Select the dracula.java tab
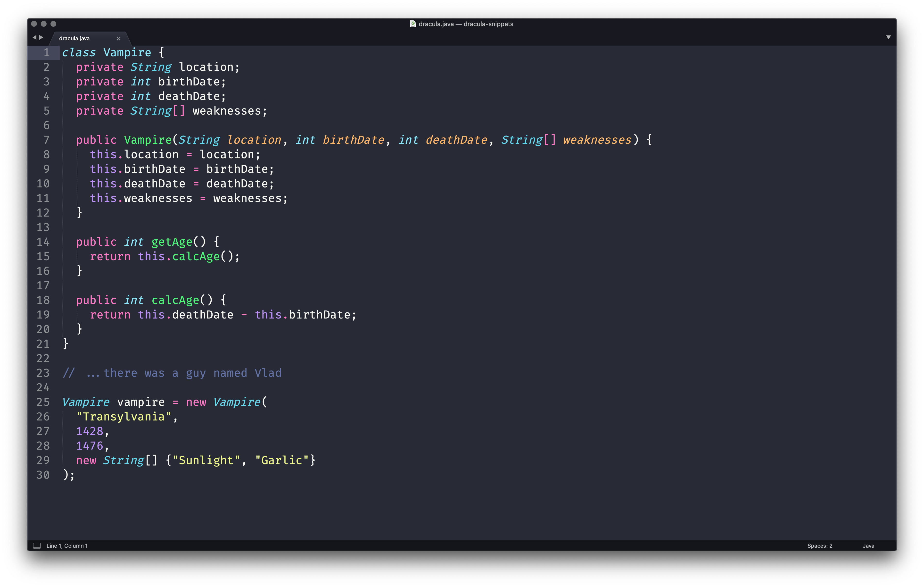 pos(74,38)
